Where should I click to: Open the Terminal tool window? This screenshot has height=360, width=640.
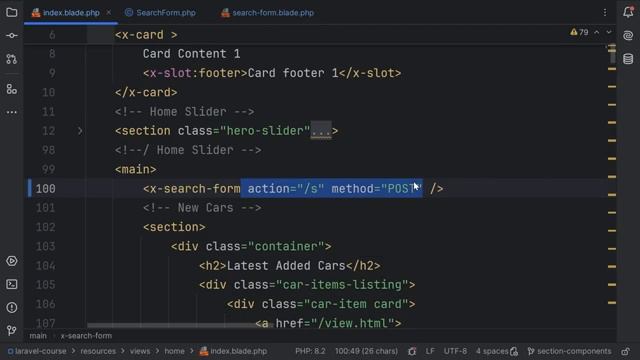tap(11, 284)
